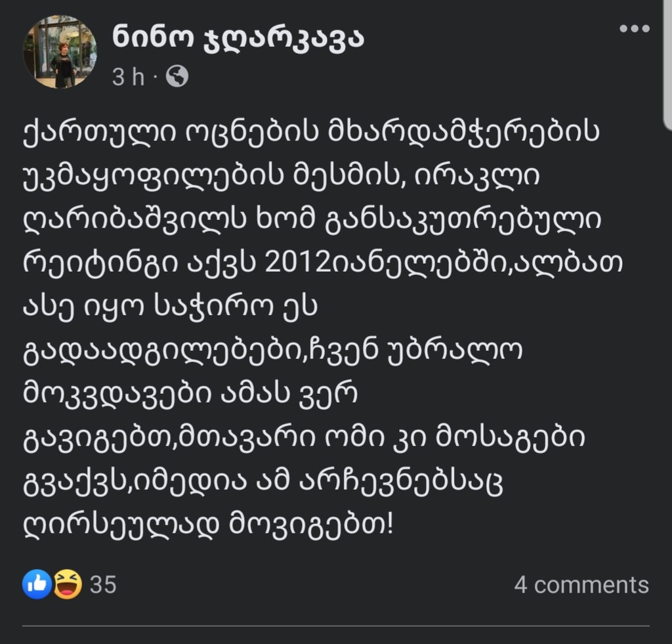Viewport: 672px width, 644px height.
Task: Open the author's profile from the avatar
Action: coord(60,53)
